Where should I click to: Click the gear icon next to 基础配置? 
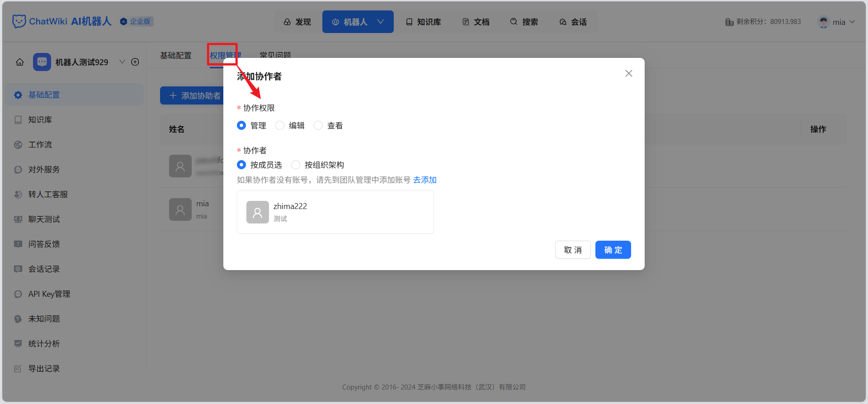point(18,95)
